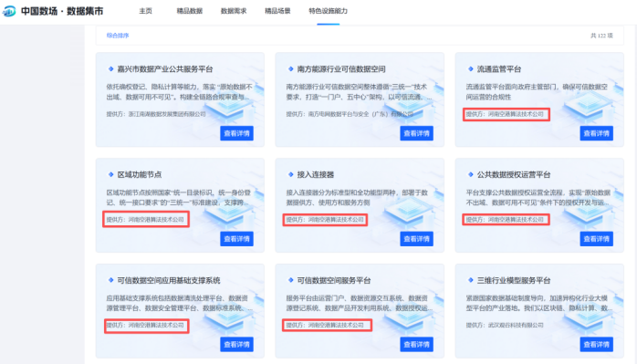Click the provider line in 接入连接器 card
Image resolution: width=637 pixels, height=364 pixels.
pyautogui.click(x=325, y=219)
